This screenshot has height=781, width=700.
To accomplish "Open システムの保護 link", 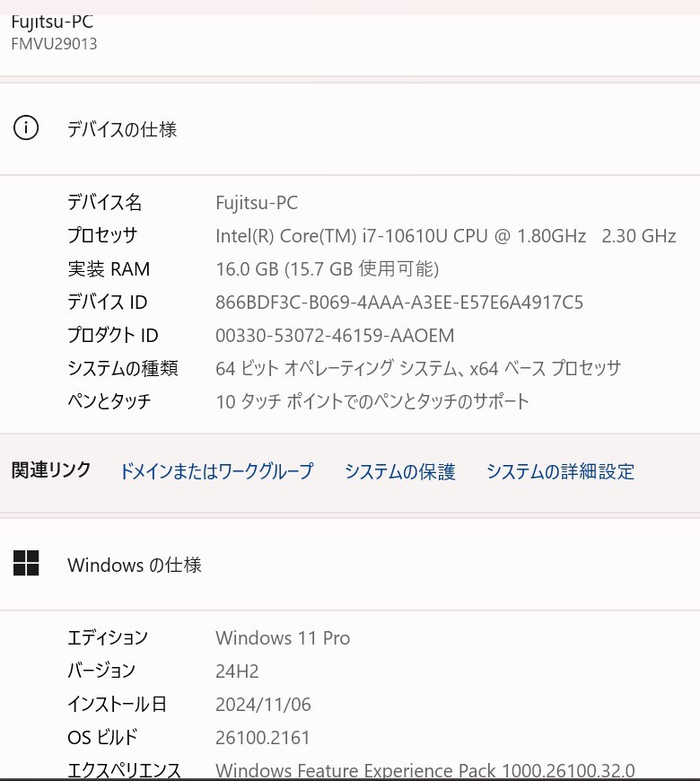I will coord(399,470).
